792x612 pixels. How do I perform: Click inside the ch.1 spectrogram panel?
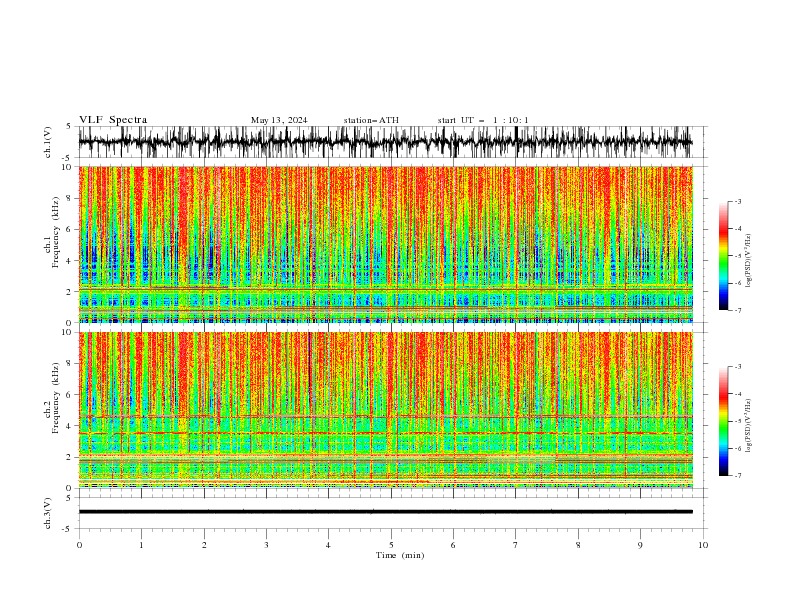click(x=385, y=244)
